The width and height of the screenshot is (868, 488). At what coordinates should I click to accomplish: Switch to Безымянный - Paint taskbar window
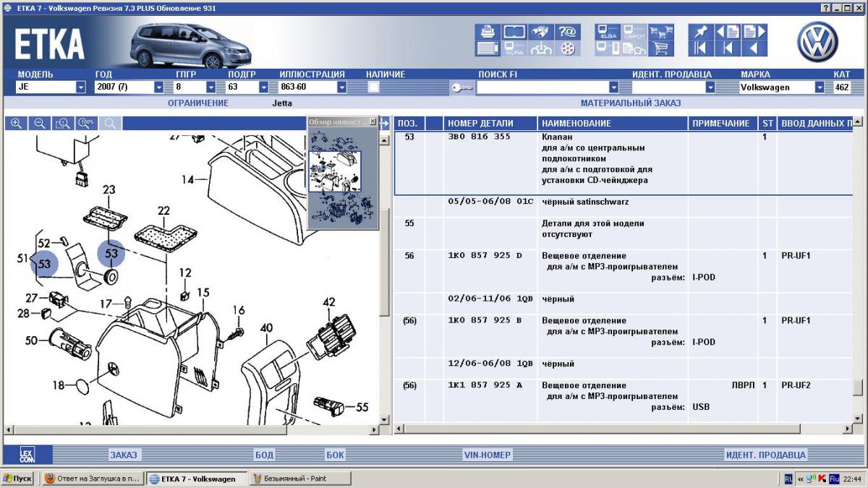pyautogui.click(x=300, y=479)
